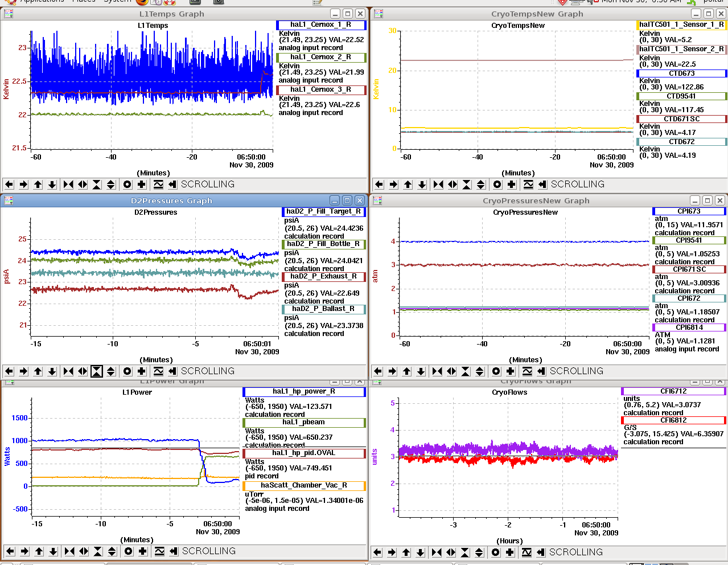728x565 pixels.
Task: Click the vertical expand icon in CryoPressuresNew
Action: pyautogui.click(x=480, y=371)
